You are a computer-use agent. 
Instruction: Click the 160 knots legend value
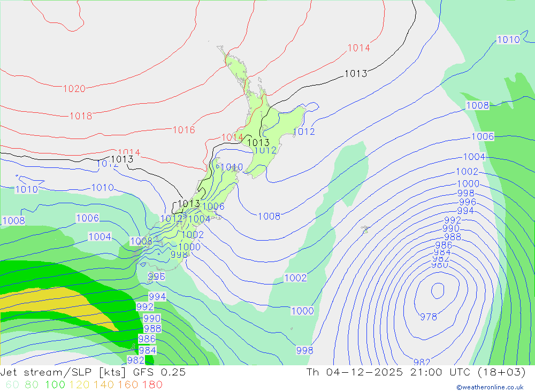(x=128, y=385)
